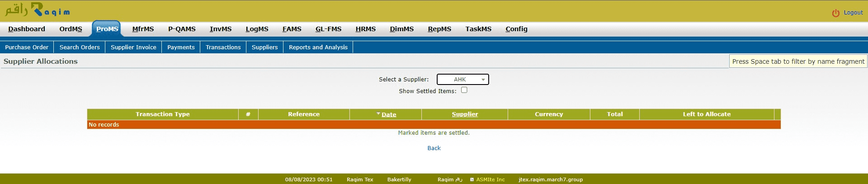This screenshot has width=868, height=184.
Task: Click the Date sort arrow icon
Action: 378,114
